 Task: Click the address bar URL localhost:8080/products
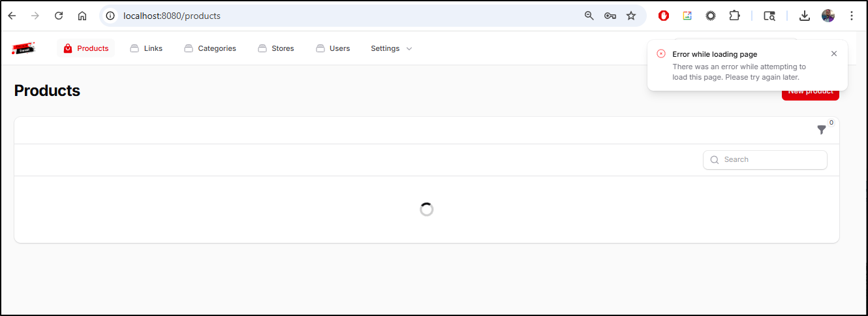tap(172, 16)
